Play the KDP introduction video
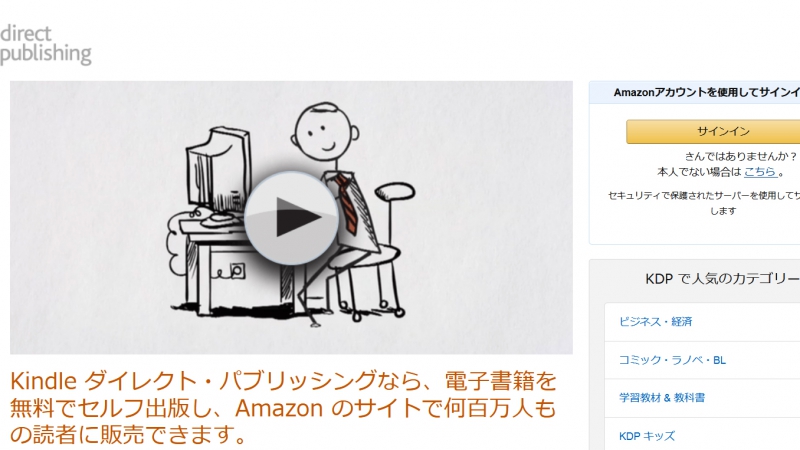 [x=291, y=218]
